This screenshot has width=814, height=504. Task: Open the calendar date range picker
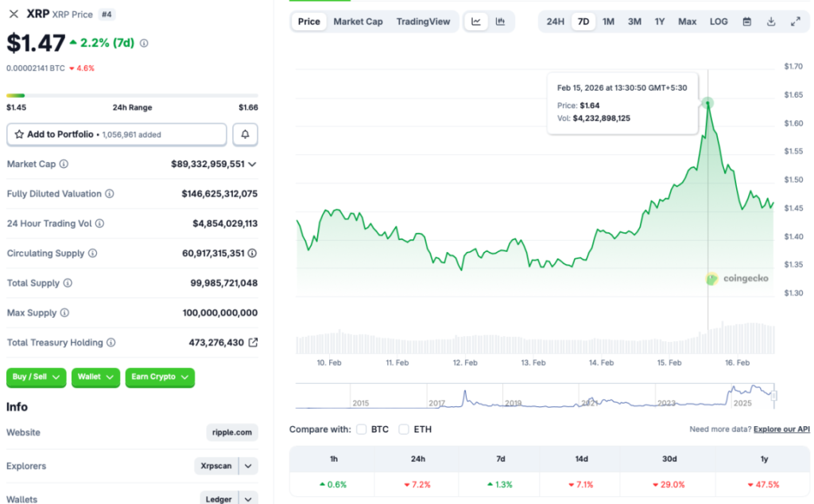coord(746,21)
